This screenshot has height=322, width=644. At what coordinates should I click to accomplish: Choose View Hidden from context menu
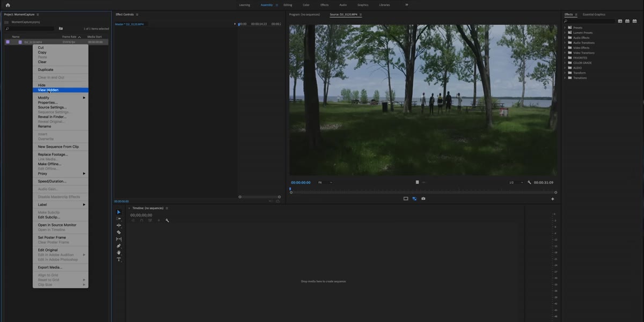(61, 90)
